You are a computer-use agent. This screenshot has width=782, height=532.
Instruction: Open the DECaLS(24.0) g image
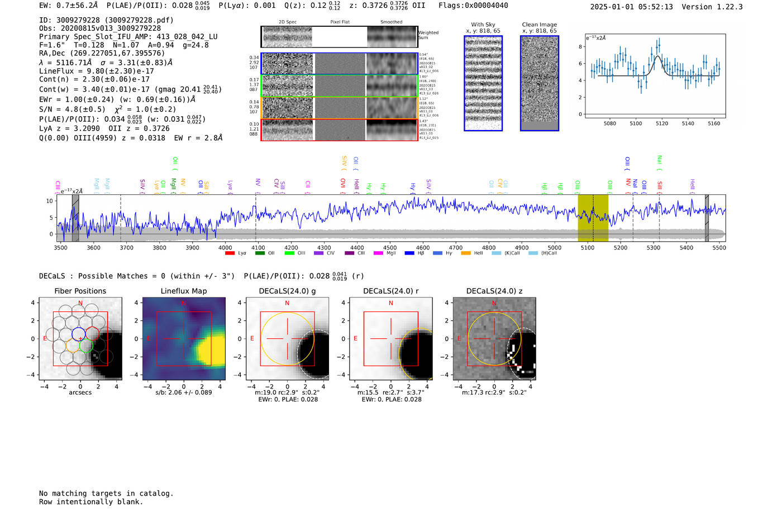coord(288,339)
